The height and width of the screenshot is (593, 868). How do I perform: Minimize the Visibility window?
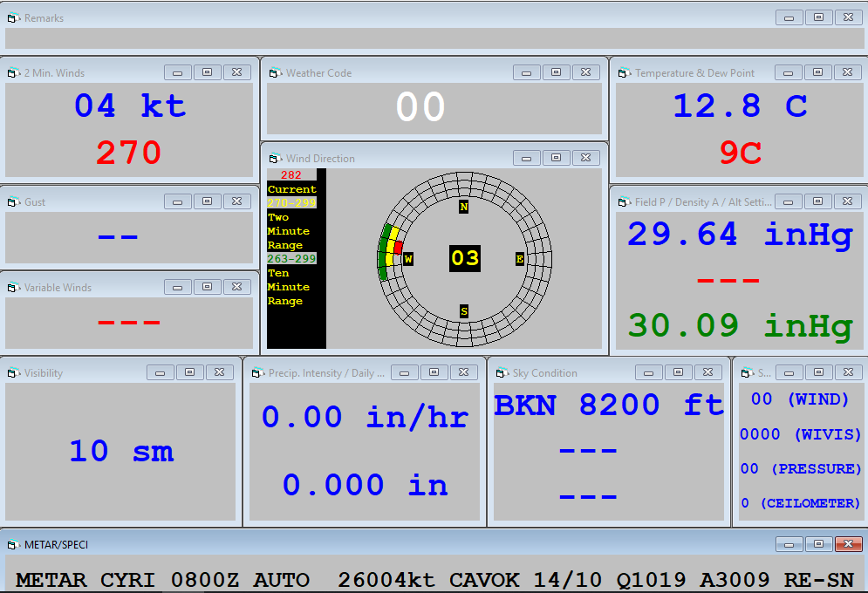pyautogui.click(x=161, y=372)
